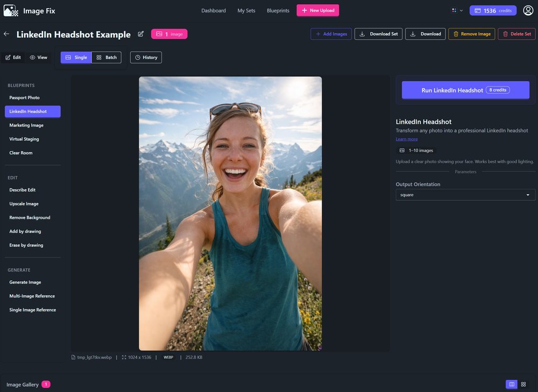Screen dimensions: 538x392
Task: Follow the Learn more link
Action: pos(406,139)
